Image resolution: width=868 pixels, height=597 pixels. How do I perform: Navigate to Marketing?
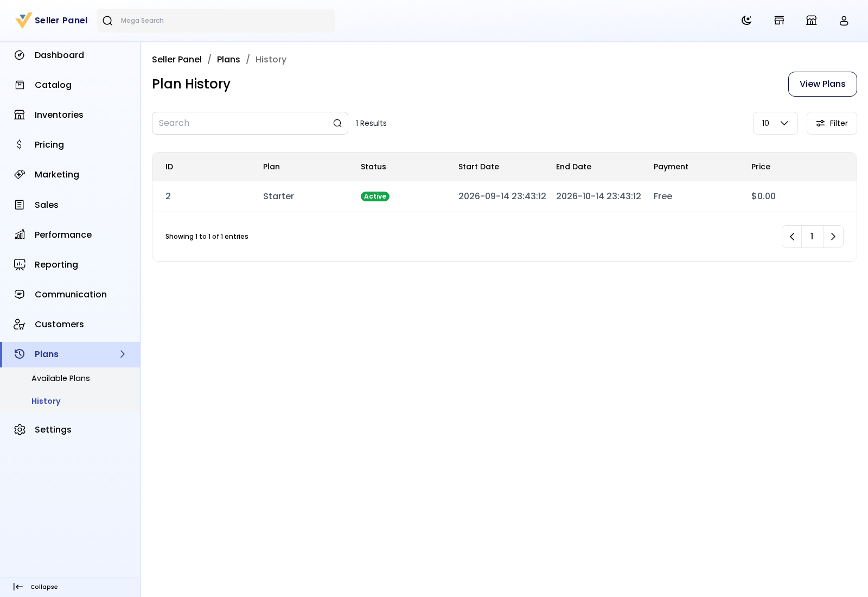point(71,175)
